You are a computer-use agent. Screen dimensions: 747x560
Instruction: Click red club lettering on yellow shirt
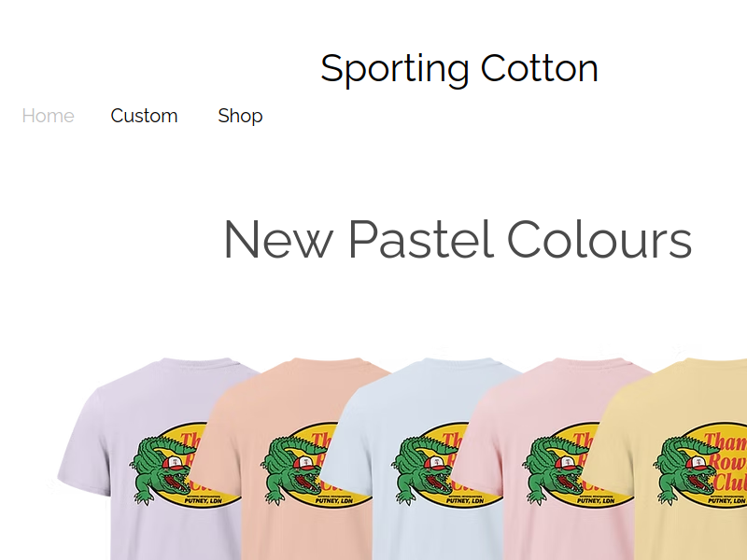coord(726,462)
